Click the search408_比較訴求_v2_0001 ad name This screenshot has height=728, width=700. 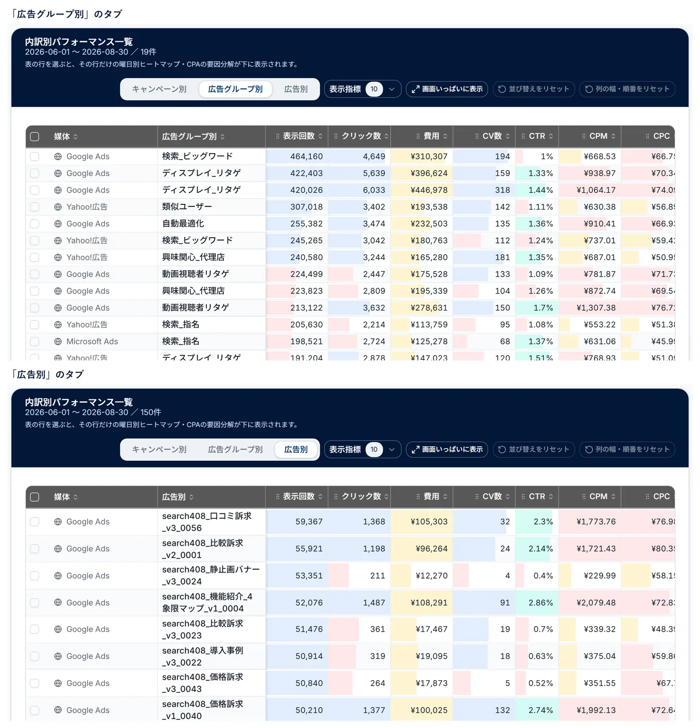tap(202, 549)
